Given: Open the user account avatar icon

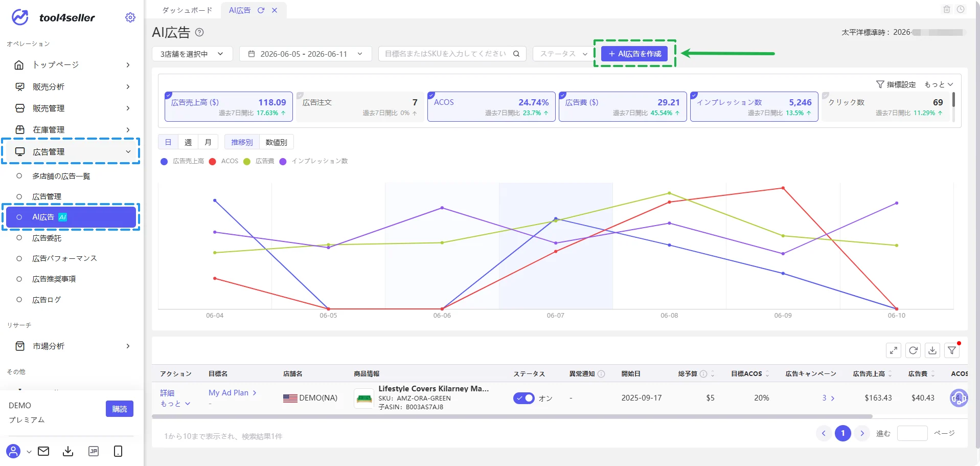Looking at the screenshot, I should (x=14, y=451).
